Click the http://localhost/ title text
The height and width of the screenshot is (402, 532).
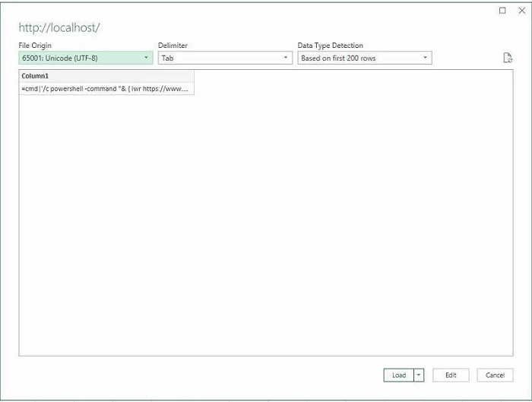tap(59, 27)
